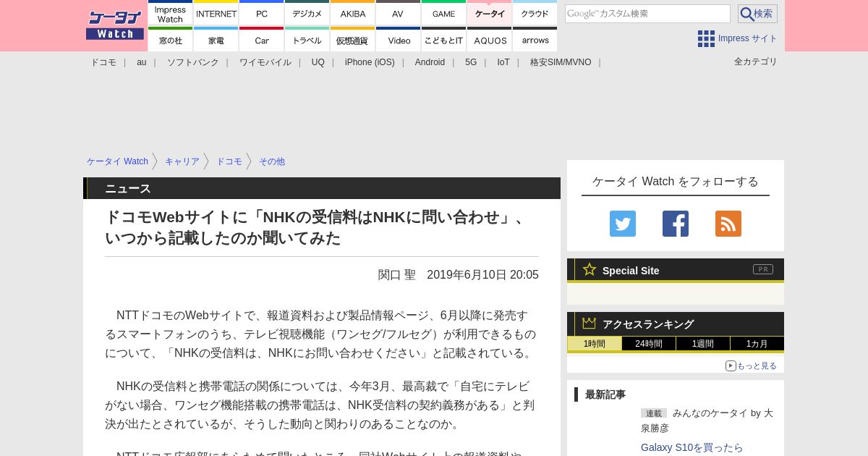Open the INTERNET Watch tab
Image resolution: width=868 pixels, height=456 pixels.
216,14
